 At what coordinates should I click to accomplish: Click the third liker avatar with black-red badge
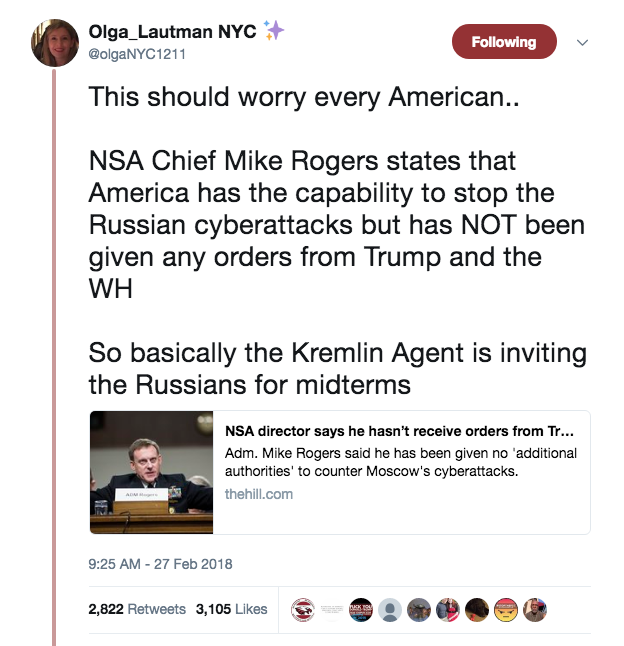361,609
